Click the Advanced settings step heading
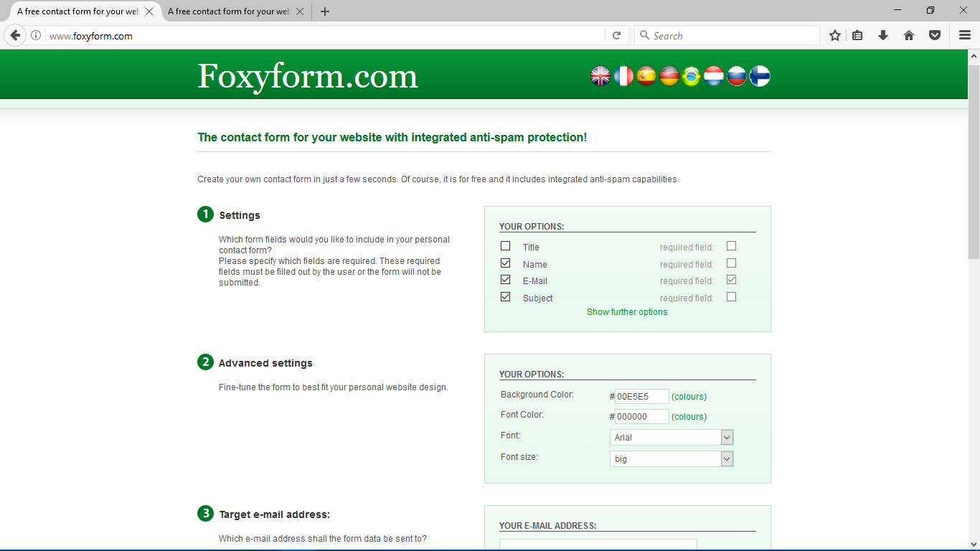The height and width of the screenshot is (551, 980). pyautogui.click(x=265, y=363)
